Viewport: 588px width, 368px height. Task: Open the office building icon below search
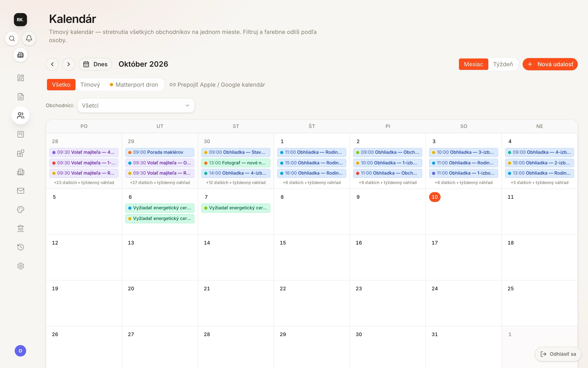(20, 55)
